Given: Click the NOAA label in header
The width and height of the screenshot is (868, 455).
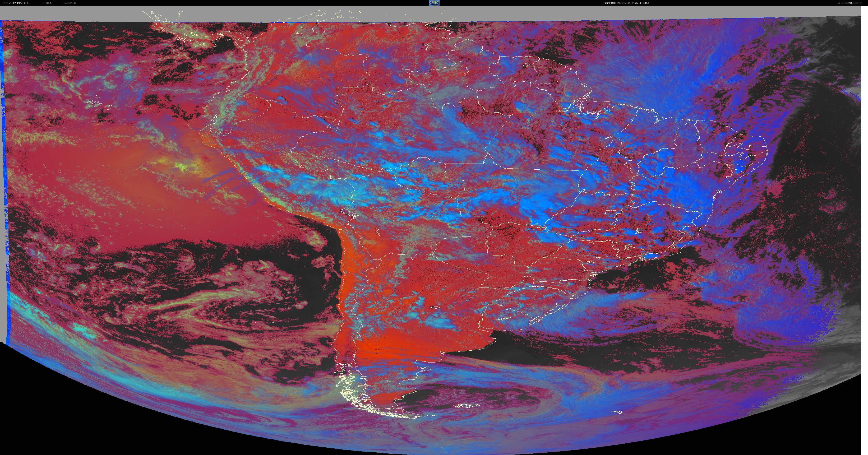Looking at the screenshot, I should [x=48, y=3].
